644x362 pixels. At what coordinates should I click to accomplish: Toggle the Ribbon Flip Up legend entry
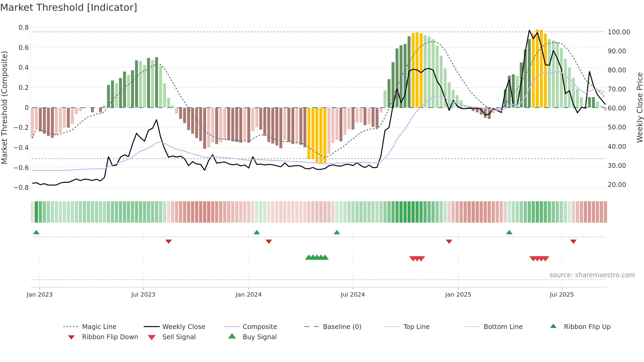[x=580, y=327]
